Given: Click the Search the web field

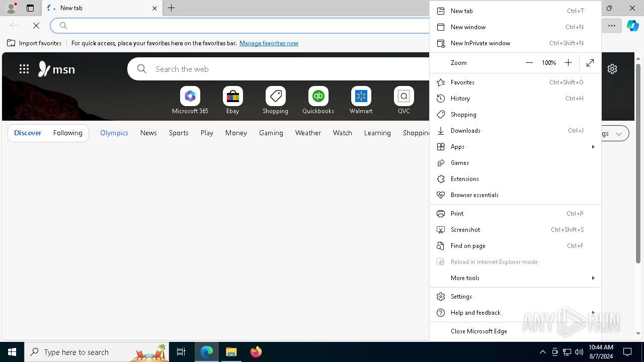Looking at the screenshot, I should point(278,69).
